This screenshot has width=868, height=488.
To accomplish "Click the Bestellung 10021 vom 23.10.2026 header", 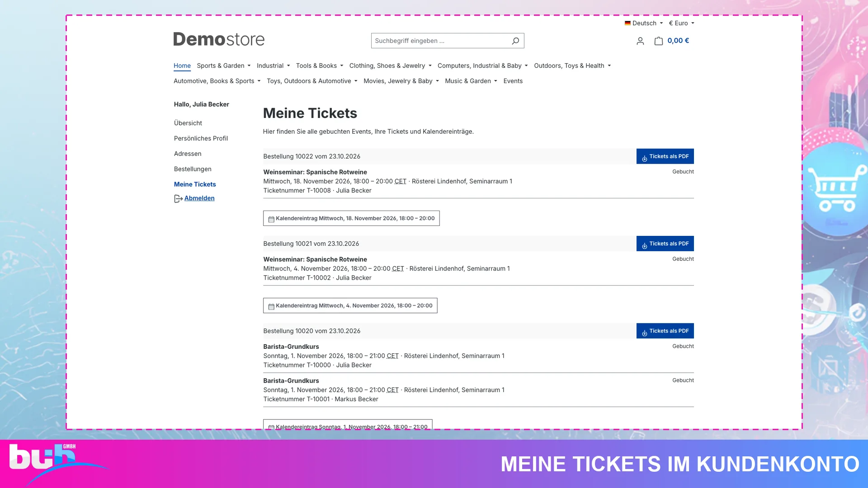I will point(311,244).
